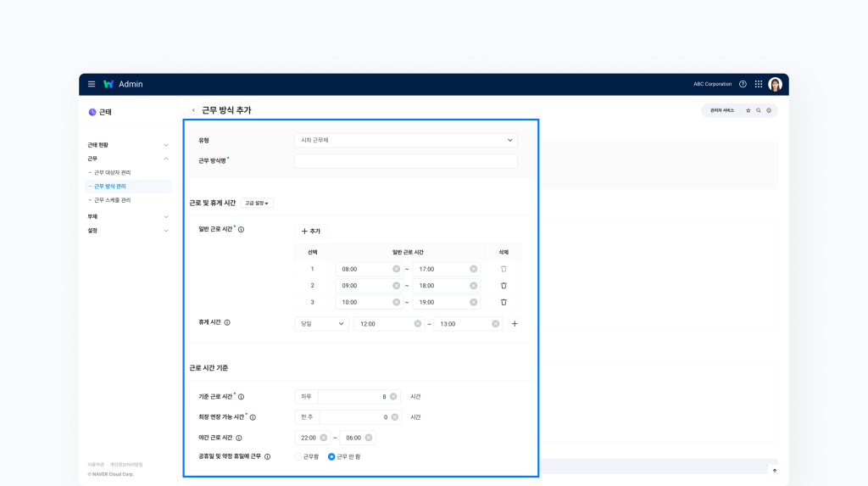Open the 당일 break day dropdown
This screenshot has height=486, width=868.
[x=320, y=324]
